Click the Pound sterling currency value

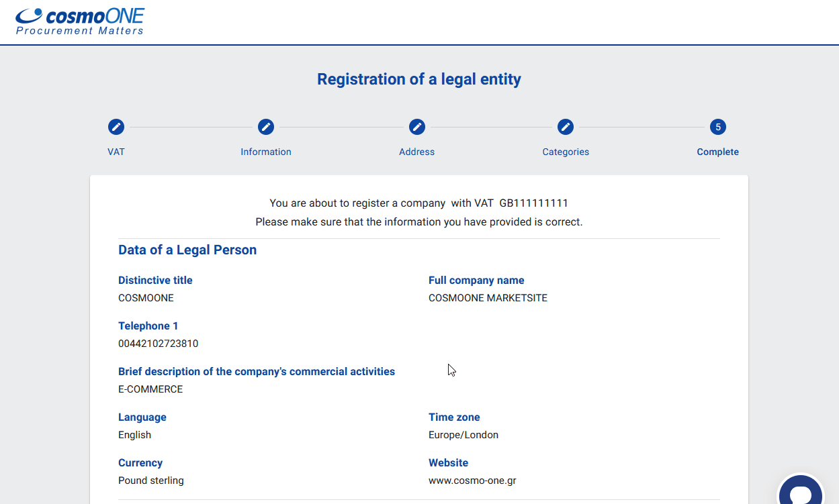pos(151,481)
